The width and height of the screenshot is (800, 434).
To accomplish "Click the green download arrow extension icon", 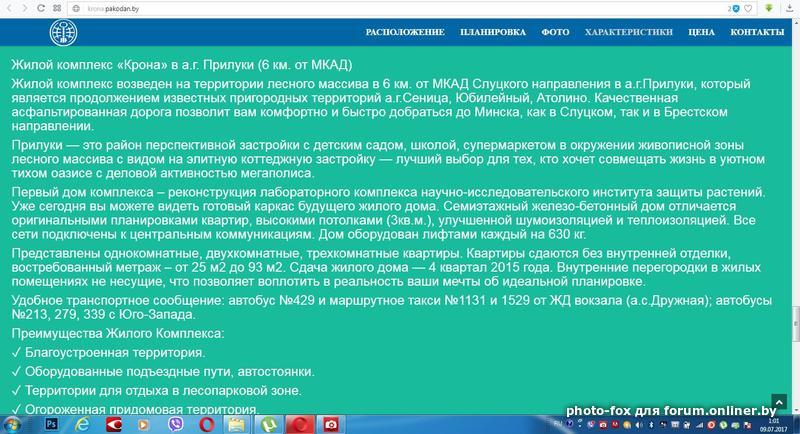I will tap(769, 8).
